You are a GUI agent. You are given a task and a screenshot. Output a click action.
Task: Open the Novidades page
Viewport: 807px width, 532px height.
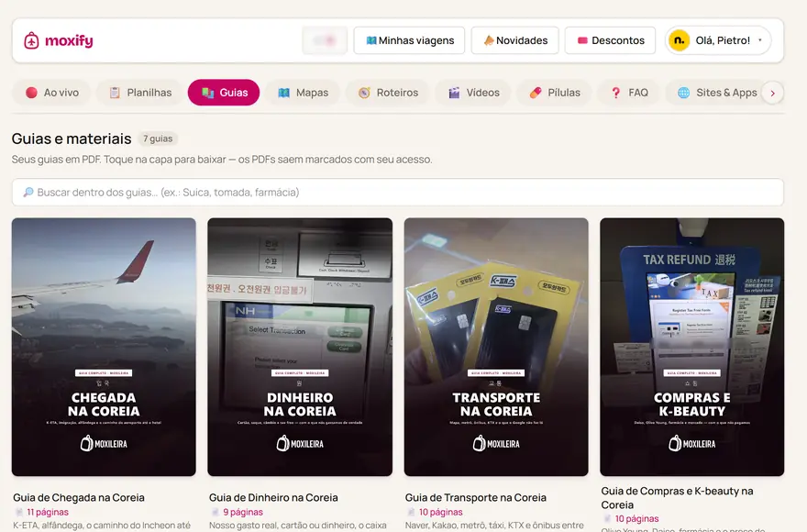pyautogui.click(x=514, y=40)
